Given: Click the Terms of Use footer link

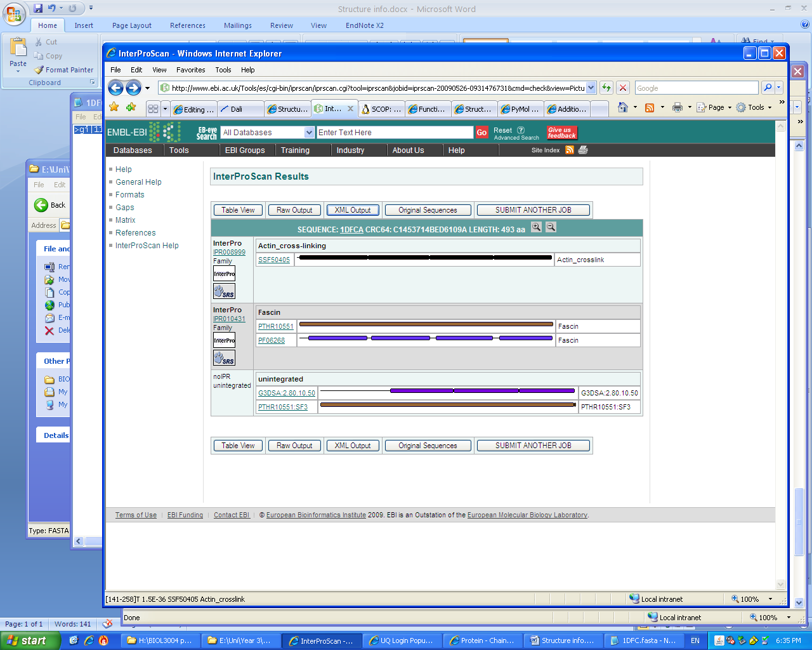Looking at the screenshot, I should pyautogui.click(x=136, y=515).
